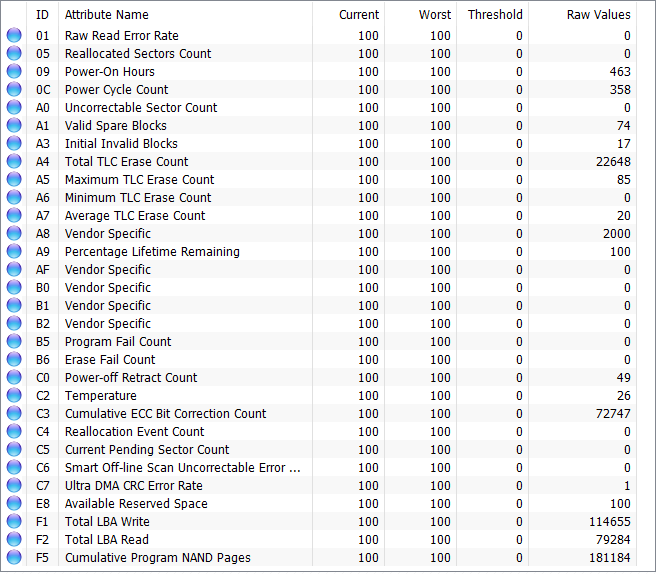Click status orb for Power-off Retract Count
The height and width of the screenshot is (574, 656).
tap(14, 377)
